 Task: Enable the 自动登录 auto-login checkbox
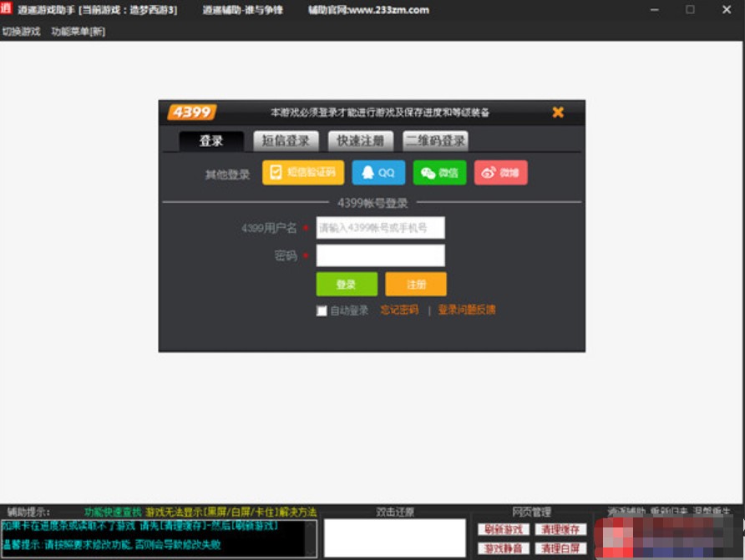pyautogui.click(x=322, y=310)
